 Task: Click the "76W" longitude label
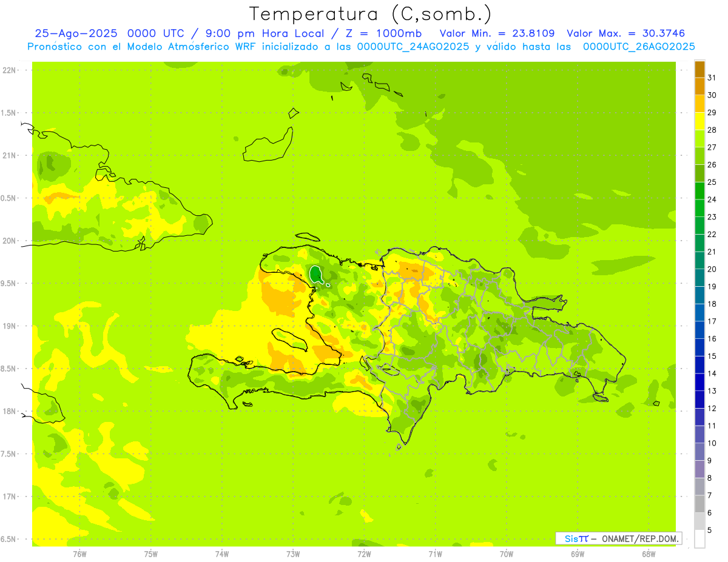(79, 554)
